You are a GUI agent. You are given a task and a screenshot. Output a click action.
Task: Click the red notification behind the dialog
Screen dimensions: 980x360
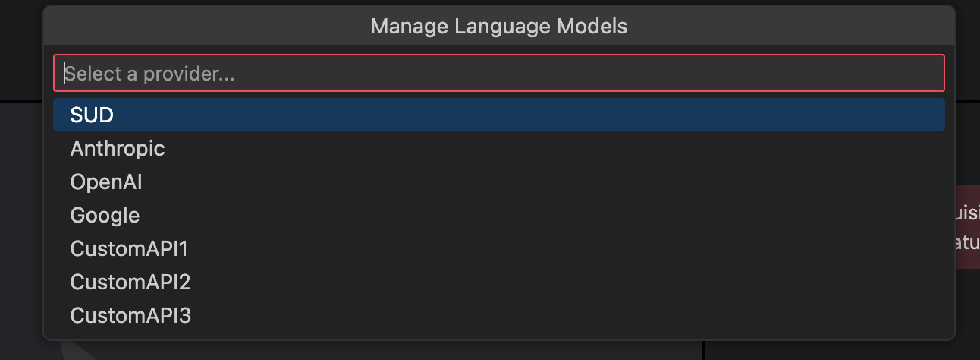pos(966,226)
